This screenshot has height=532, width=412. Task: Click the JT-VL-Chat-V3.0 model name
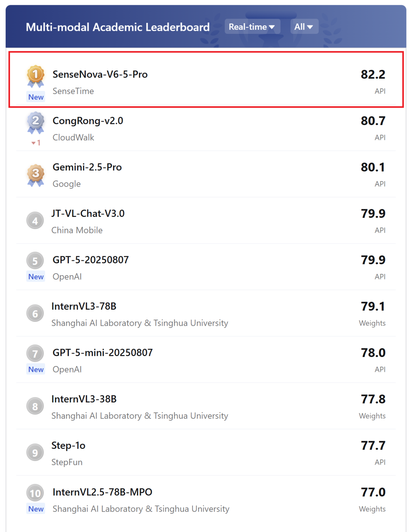[88, 213]
